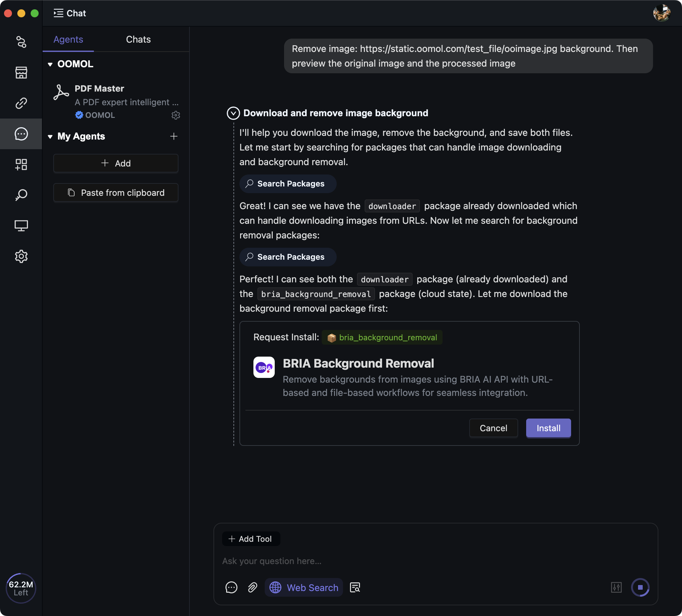Open the blocks grid icon in sidebar
The height and width of the screenshot is (616, 682).
[x=21, y=164]
